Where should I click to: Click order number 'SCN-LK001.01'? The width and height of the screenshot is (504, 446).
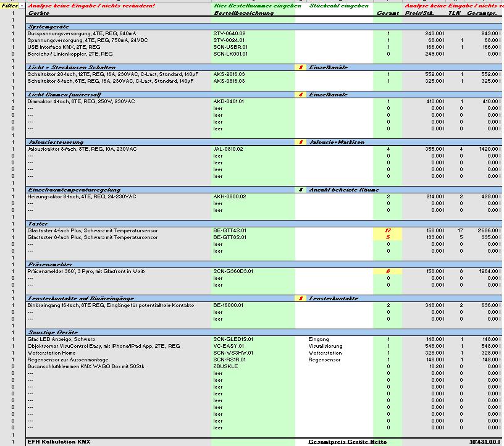(x=230, y=54)
